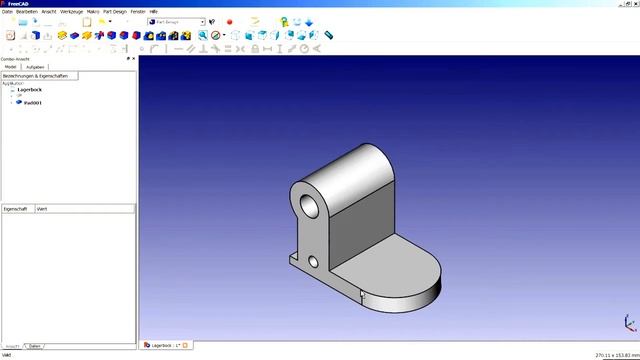Select the Groove tool icon
Viewport: 640px width, 360px height.
[x=99, y=36]
